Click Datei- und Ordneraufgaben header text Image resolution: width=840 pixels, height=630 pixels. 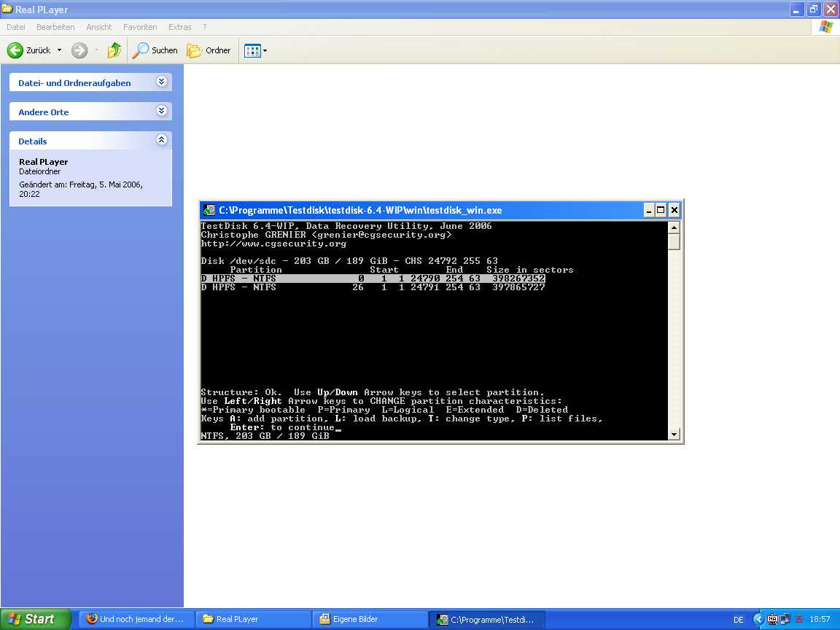coord(74,83)
